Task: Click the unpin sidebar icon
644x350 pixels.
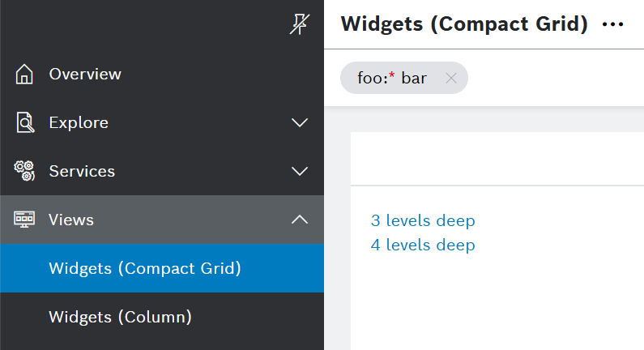Action: pos(299,25)
